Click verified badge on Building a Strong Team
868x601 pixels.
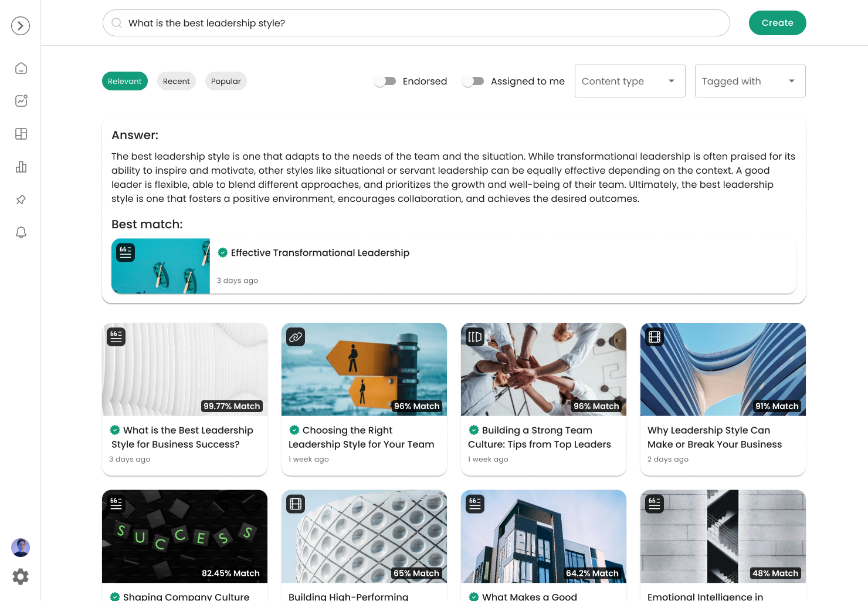pyautogui.click(x=474, y=430)
